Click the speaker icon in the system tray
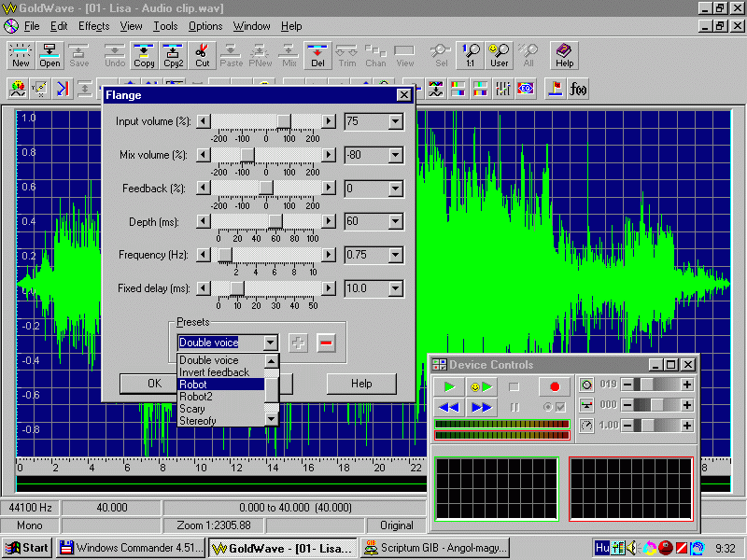This screenshot has height=560, width=747. [632, 548]
